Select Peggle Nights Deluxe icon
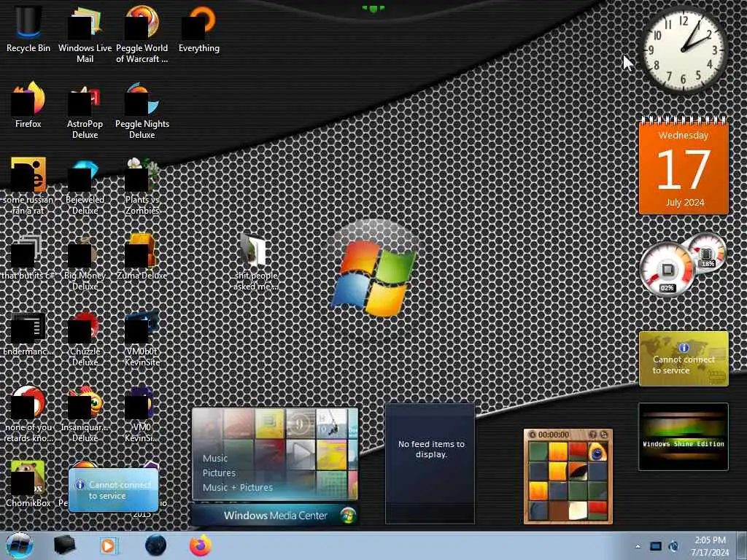747x560 pixels. [142, 111]
